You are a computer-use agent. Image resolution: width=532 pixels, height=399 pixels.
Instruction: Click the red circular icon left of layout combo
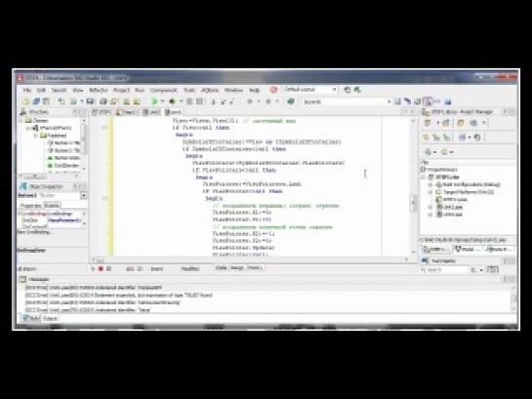pyautogui.click(x=273, y=90)
